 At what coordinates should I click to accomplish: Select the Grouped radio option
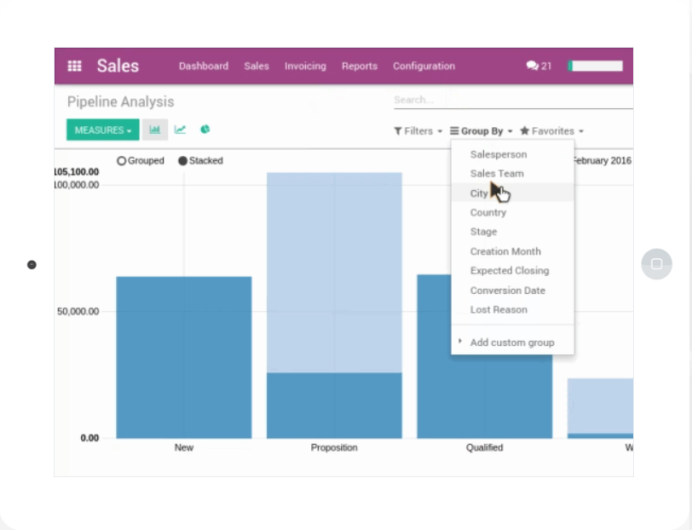coord(122,161)
